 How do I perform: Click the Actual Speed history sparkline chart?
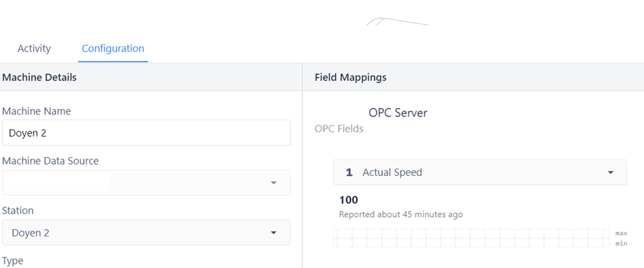471,238
